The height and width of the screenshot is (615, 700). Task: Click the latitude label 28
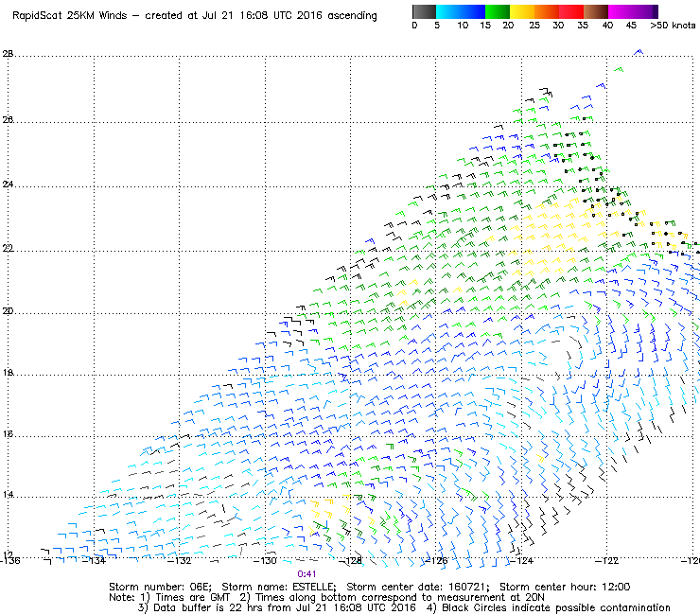pos(8,54)
